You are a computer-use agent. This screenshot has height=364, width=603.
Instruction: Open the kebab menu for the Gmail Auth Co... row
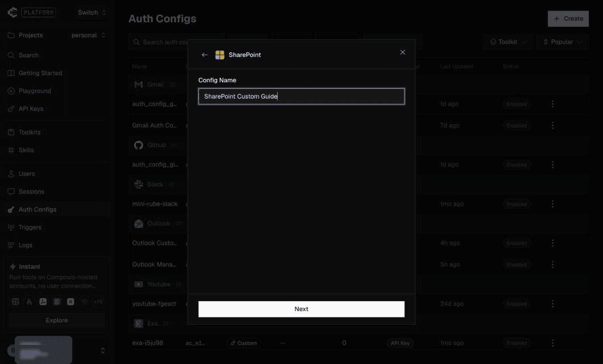tap(553, 125)
